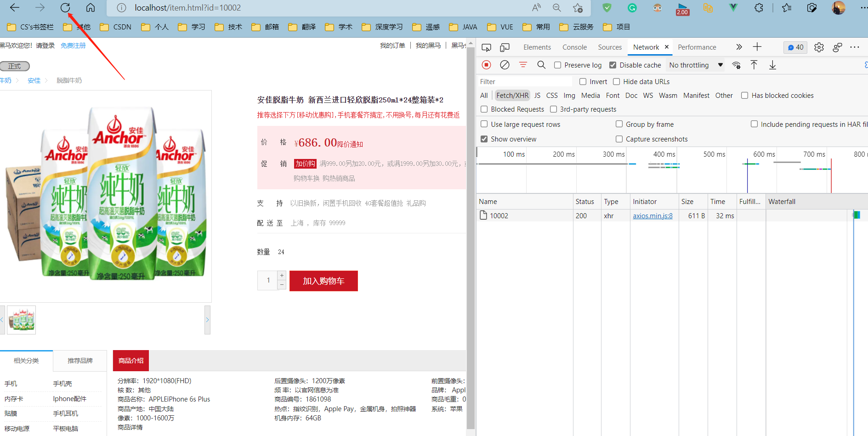The height and width of the screenshot is (436, 868).
Task: Open DevTools settings gear
Action: 819,47
